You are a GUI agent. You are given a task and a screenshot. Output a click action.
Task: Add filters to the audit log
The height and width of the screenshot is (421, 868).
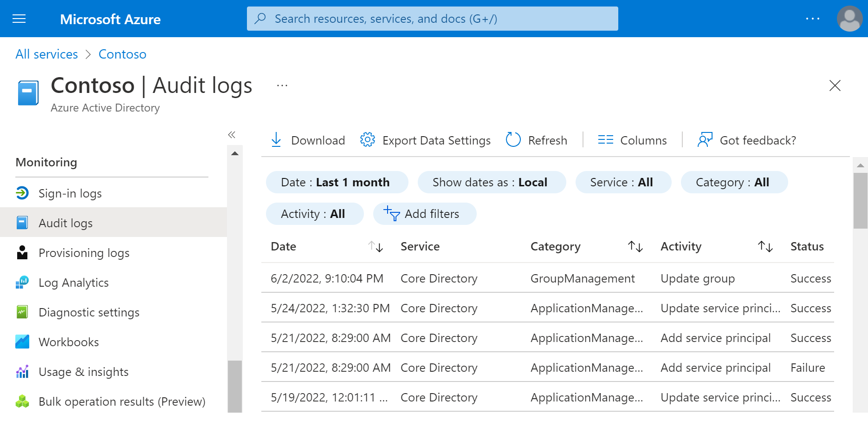425,214
